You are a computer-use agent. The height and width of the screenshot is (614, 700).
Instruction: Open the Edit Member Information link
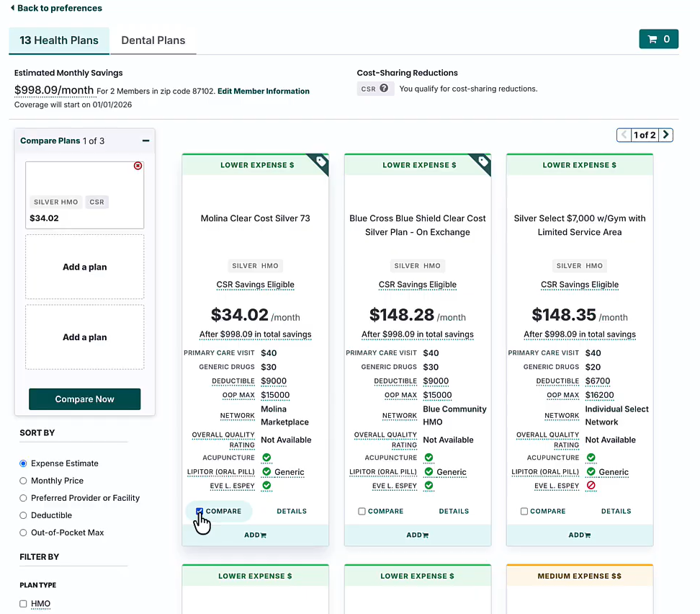pyautogui.click(x=264, y=92)
